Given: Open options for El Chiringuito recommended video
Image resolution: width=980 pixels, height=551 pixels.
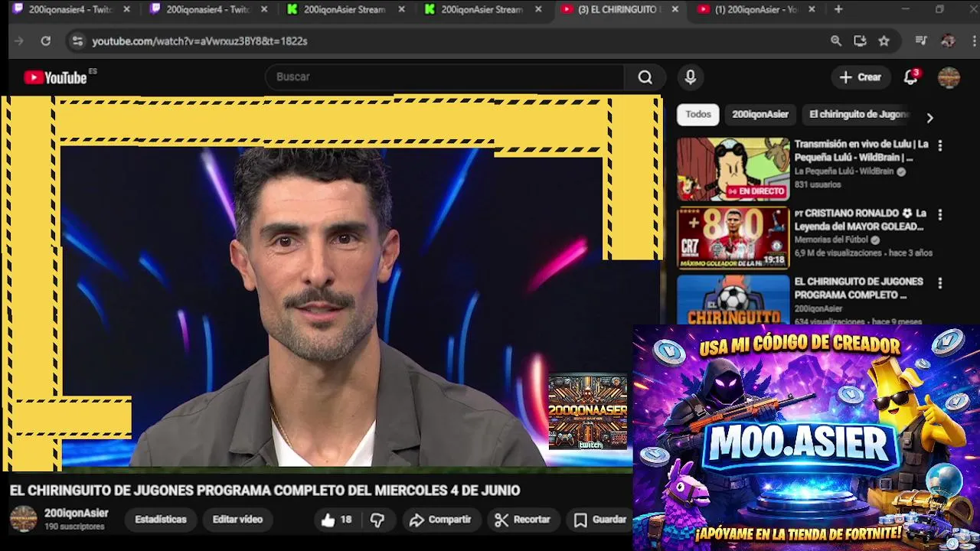Looking at the screenshot, I should (x=940, y=283).
